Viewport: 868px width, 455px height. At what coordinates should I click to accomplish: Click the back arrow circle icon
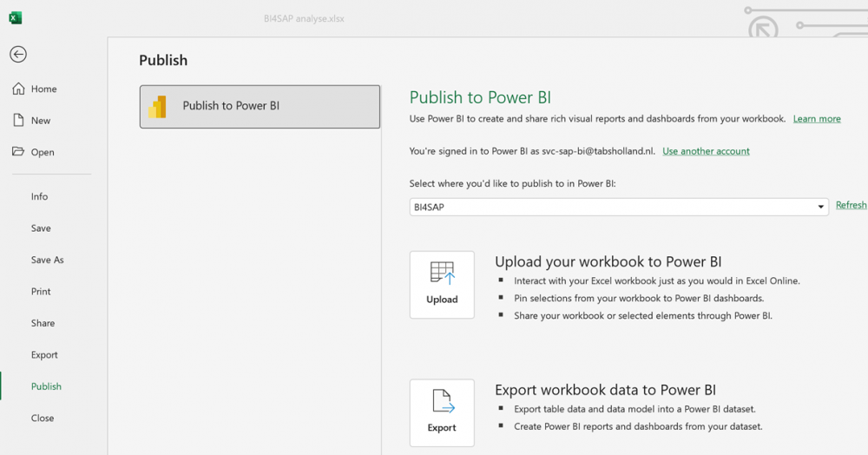[x=18, y=54]
